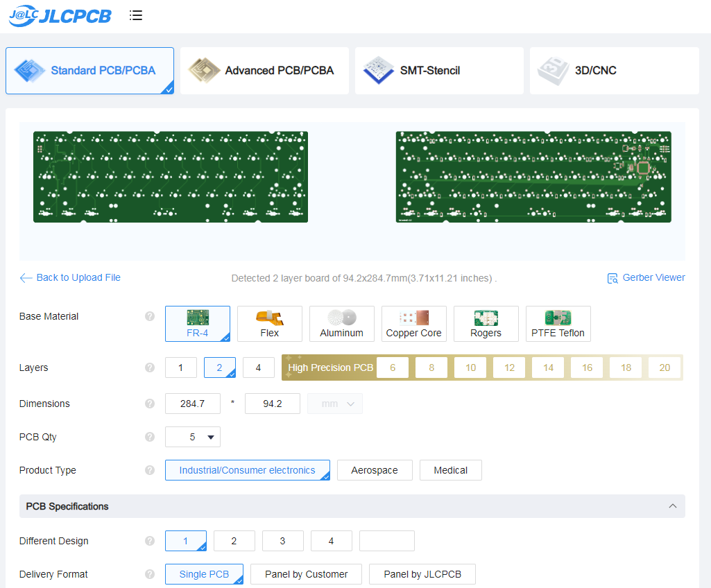Set Different Design to 4
The height and width of the screenshot is (588, 711).
tap(332, 541)
